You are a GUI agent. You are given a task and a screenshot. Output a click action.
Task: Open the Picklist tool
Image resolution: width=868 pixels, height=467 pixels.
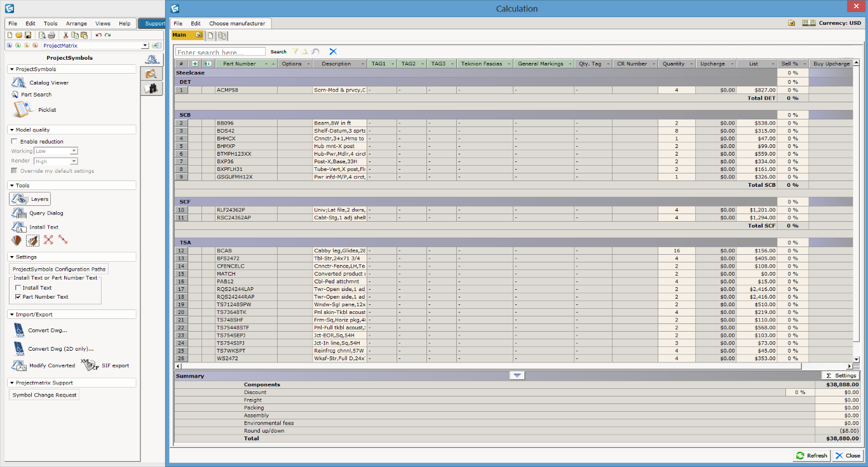pyautogui.click(x=35, y=110)
